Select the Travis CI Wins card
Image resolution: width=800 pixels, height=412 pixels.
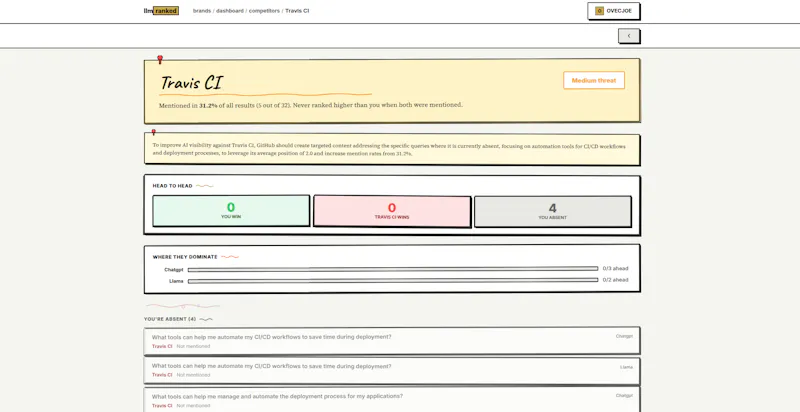392,211
